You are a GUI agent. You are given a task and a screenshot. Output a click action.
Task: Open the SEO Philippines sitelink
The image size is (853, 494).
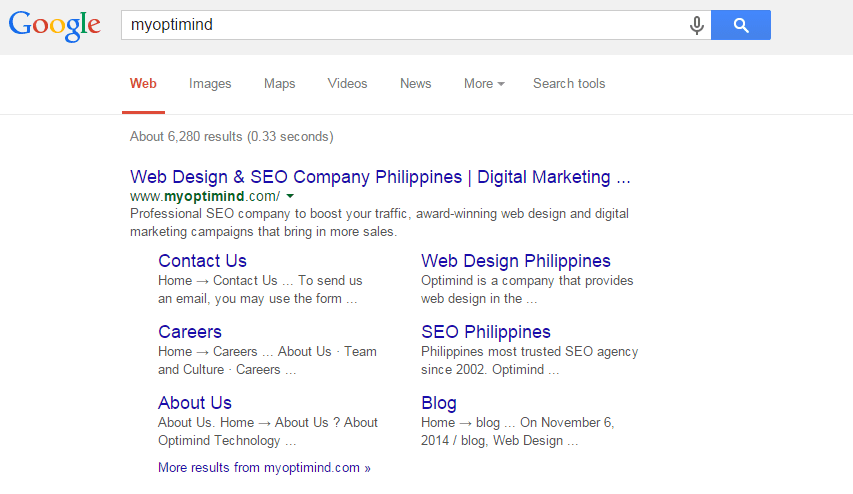486,332
